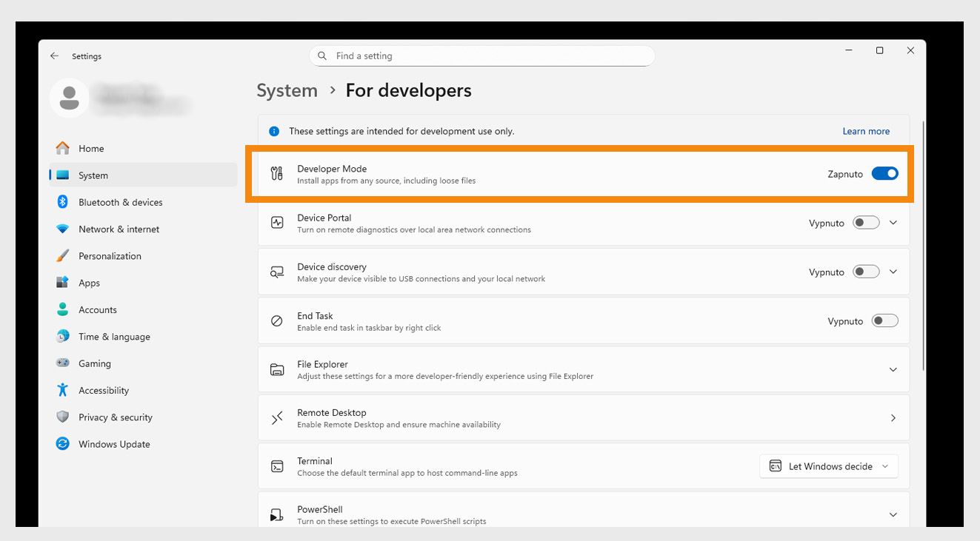Expand the PowerShell settings section
980x541 pixels.
click(893, 514)
